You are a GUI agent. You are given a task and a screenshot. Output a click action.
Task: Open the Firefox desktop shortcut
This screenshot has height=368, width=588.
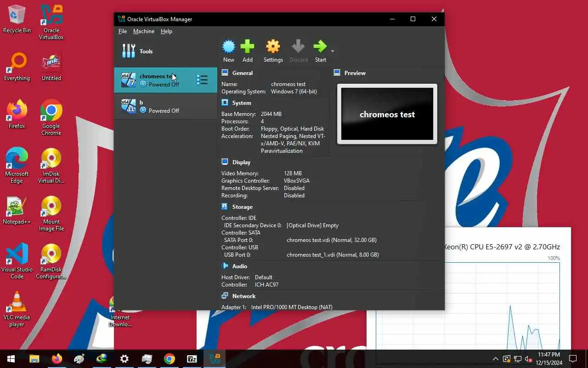pyautogui.click(x=17, y=115)
